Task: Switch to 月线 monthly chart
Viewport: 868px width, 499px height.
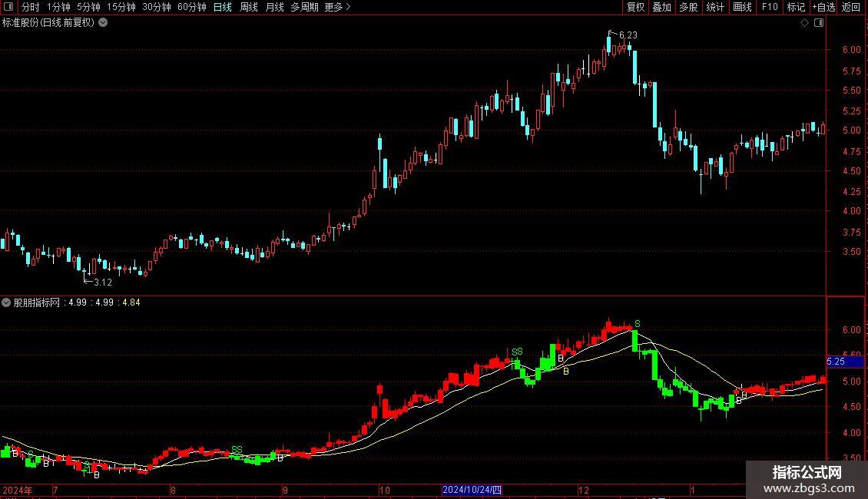Action: 274,7
